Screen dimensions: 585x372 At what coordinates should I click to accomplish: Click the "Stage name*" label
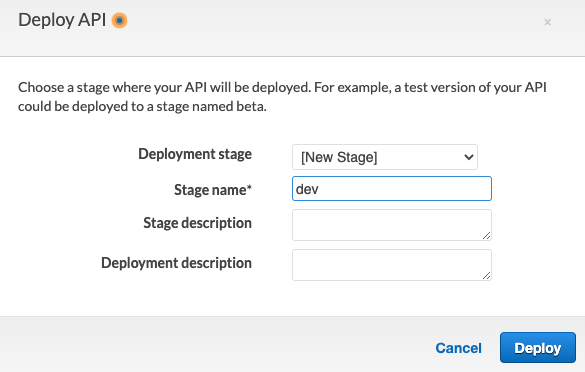point(213,190)
